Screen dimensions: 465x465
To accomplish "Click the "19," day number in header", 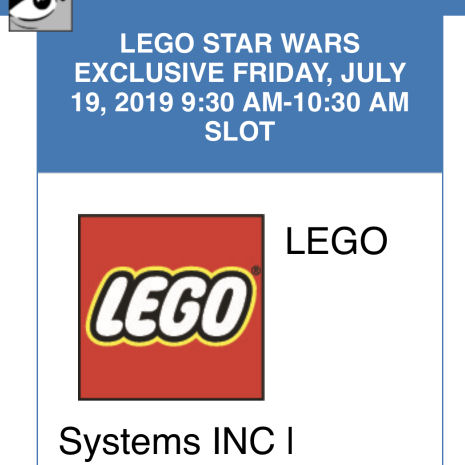I will tap(88, 103).
